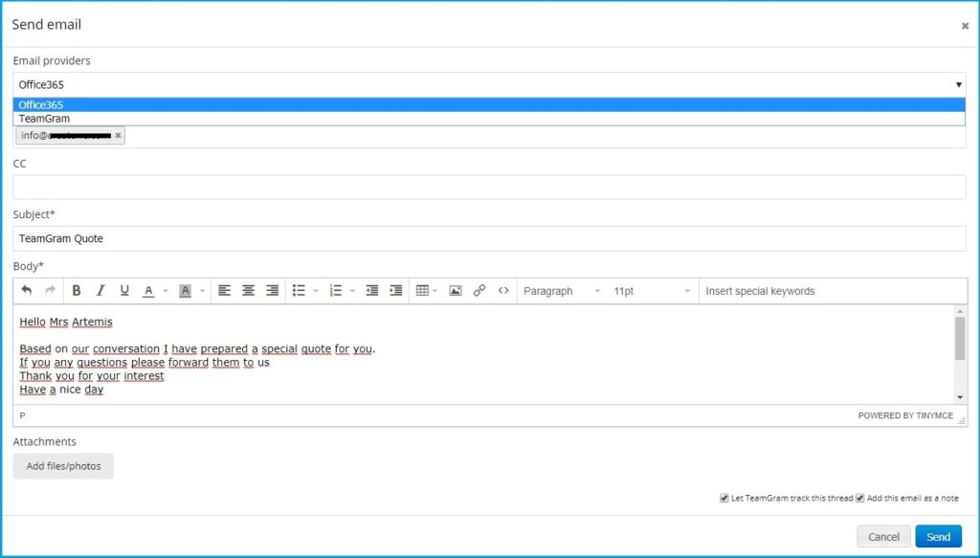Viewport: 980px width, 558px height.
Task: Open the Powered by TinyMCE link
Action: [x=905, y=415]
